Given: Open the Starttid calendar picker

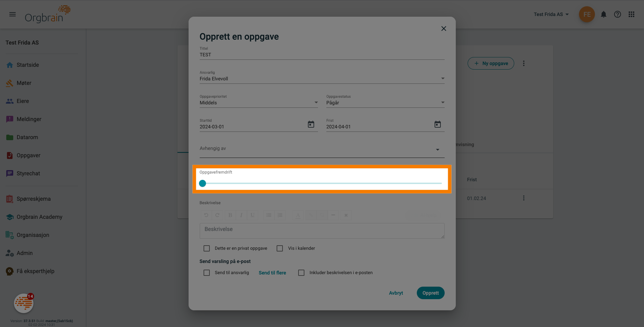Looking at the screenshot, I should (311, 124).
